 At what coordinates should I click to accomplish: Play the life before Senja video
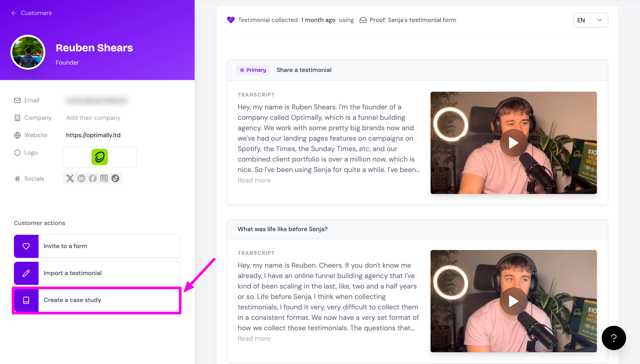tap(513, 301)
